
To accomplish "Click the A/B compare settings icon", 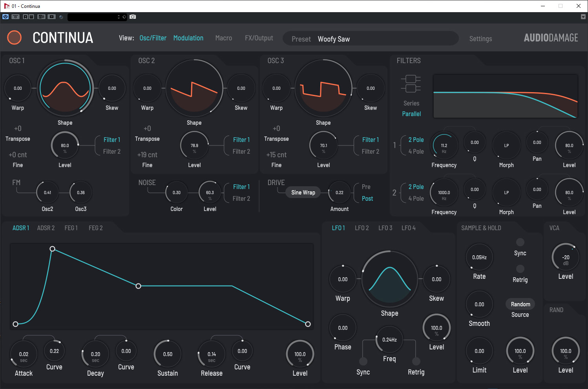I will click(x=41, y=17).
